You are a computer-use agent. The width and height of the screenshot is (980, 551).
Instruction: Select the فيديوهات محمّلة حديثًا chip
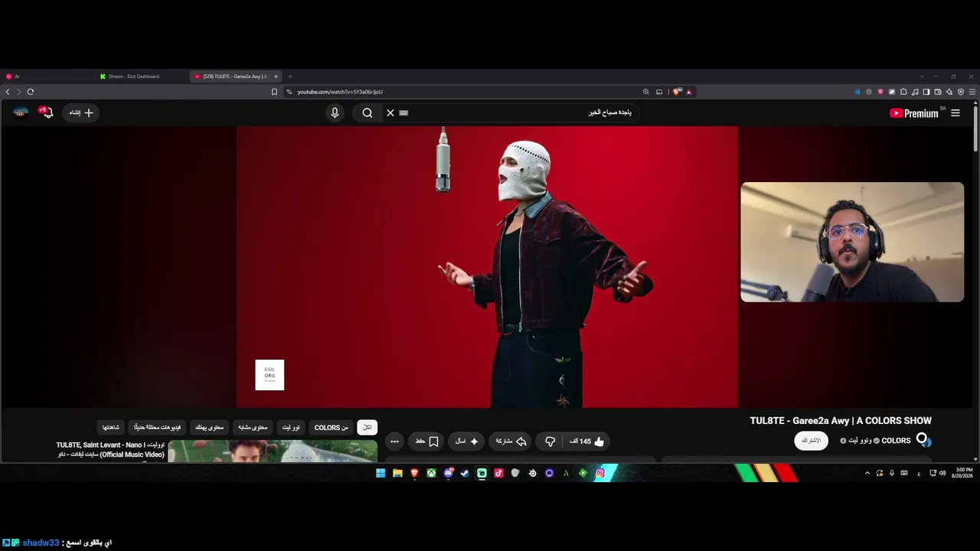click(158, 428)
